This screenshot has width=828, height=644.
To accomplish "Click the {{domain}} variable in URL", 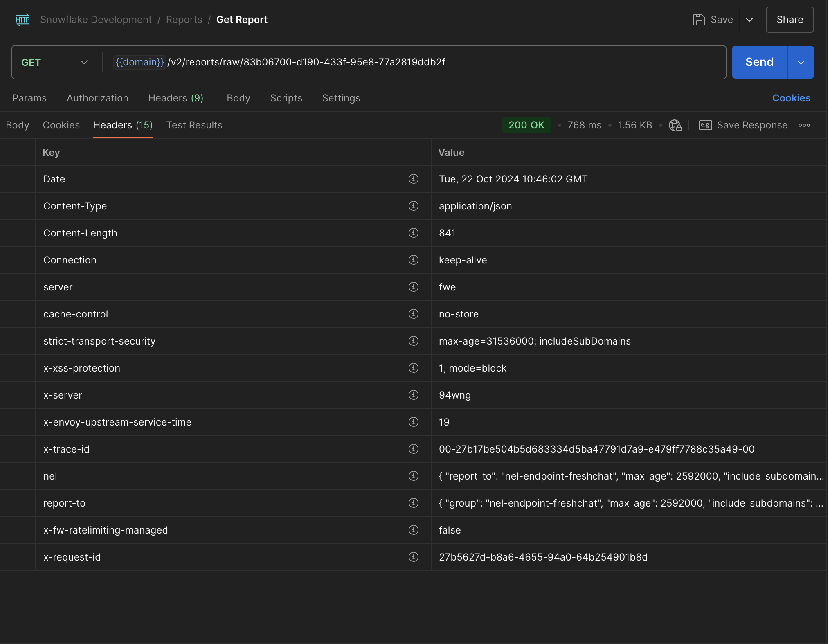I will click(140, 62).
